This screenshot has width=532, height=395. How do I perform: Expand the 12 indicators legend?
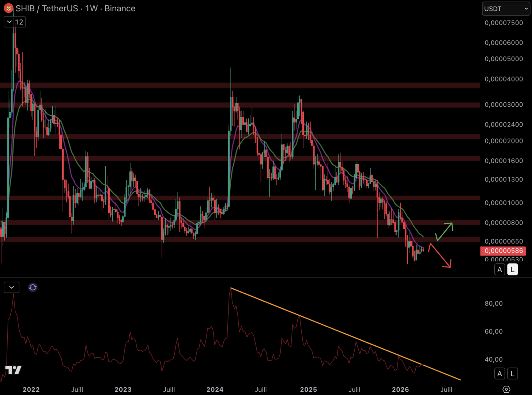click(15, 22)
